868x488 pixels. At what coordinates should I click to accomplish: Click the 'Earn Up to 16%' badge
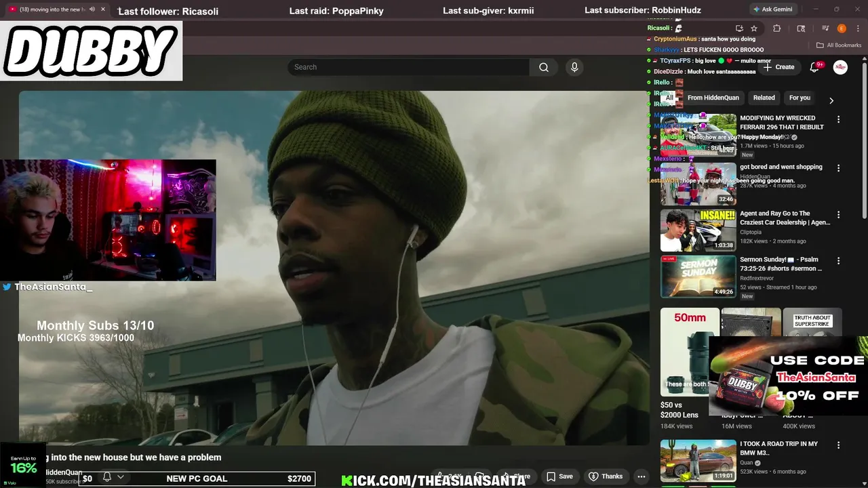23,465
